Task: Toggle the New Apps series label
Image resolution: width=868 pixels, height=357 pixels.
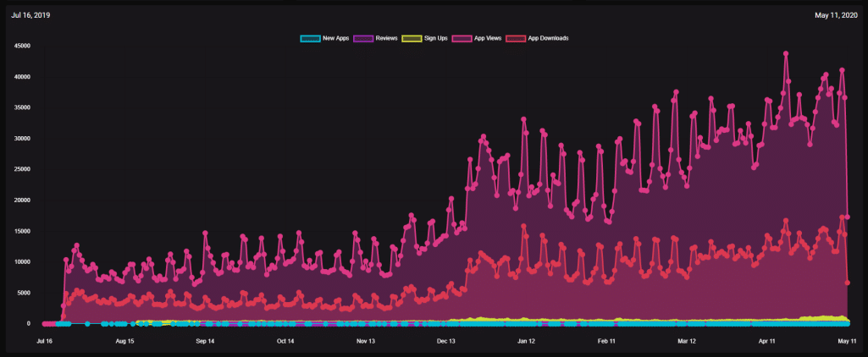Action: click(x=338, y=38)
